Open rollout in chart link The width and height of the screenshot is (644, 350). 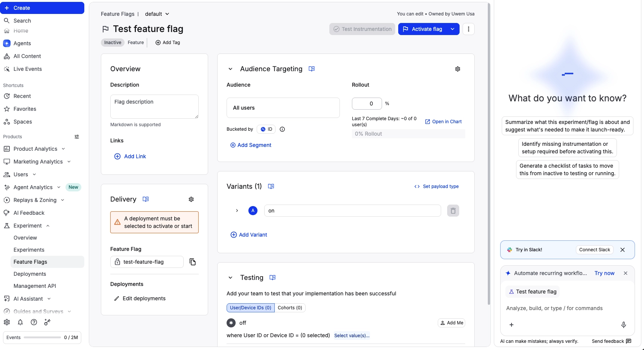pos(443,122)
